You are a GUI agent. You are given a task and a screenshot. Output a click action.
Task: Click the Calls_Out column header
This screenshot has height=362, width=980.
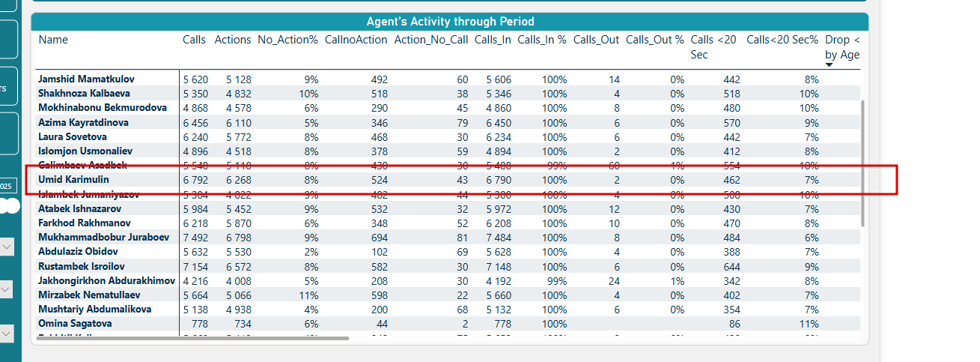[x=597, y=40]
